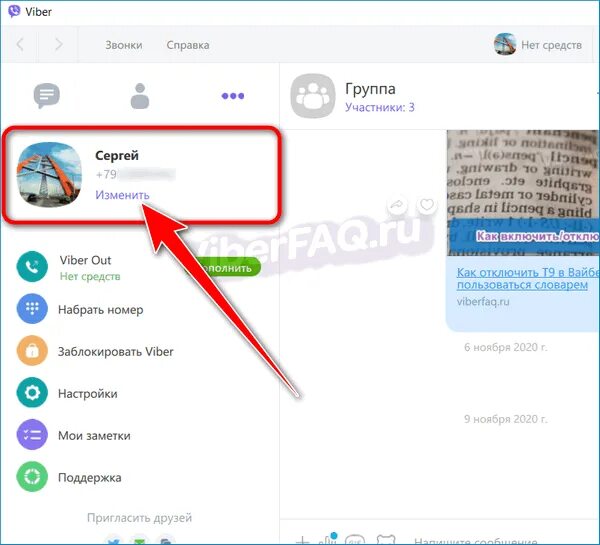Select Набрать номер
Screen dimensions: 600x545
click(x=101, y=310)
